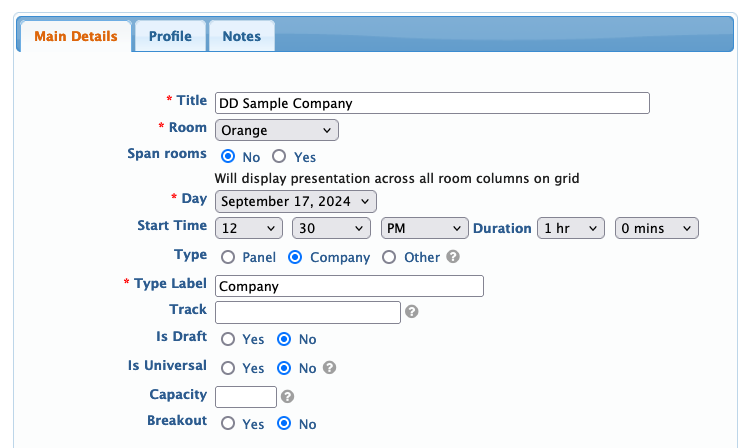
Task: Click help icon next to Track field
Action: (411, 312)
